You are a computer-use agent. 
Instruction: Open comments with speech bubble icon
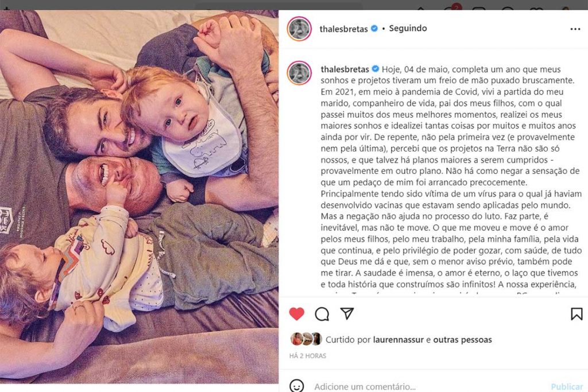[x=322, y=314]
